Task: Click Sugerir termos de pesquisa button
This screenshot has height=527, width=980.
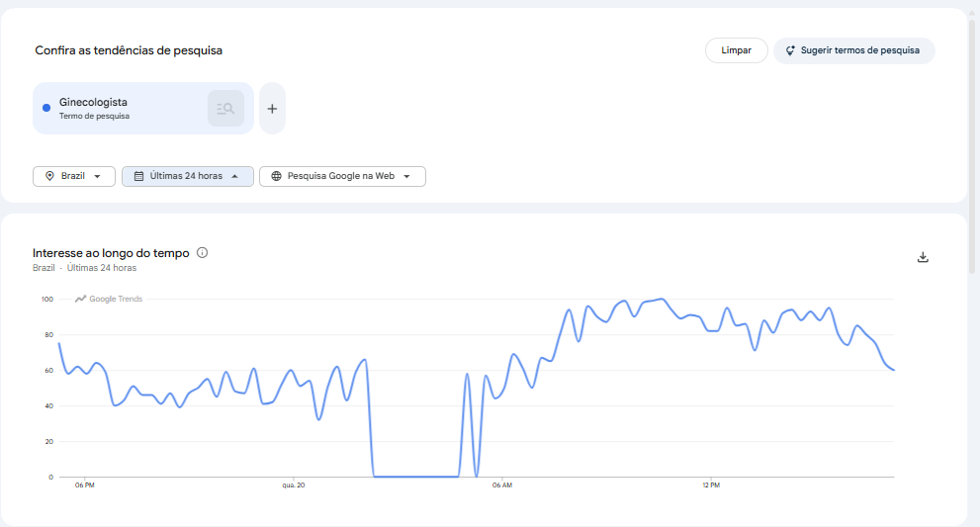Action: pos(853,50)
